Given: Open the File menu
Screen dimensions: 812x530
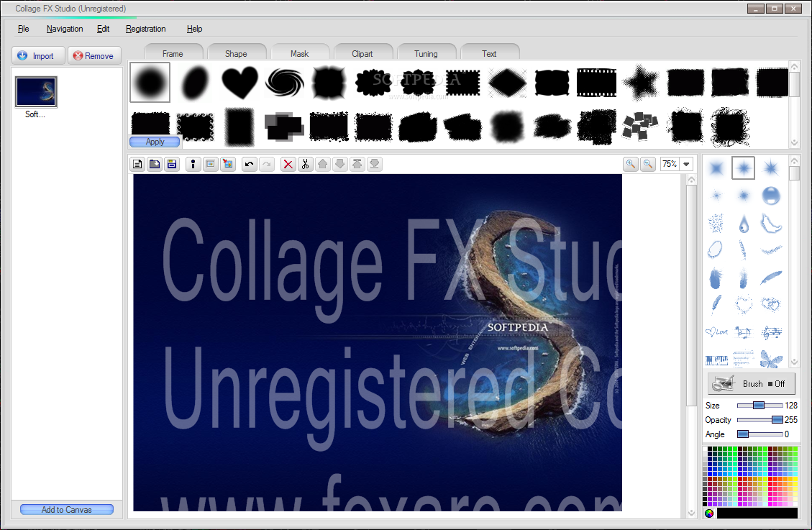Looking at the screenshot, I should tap(23, 29).
